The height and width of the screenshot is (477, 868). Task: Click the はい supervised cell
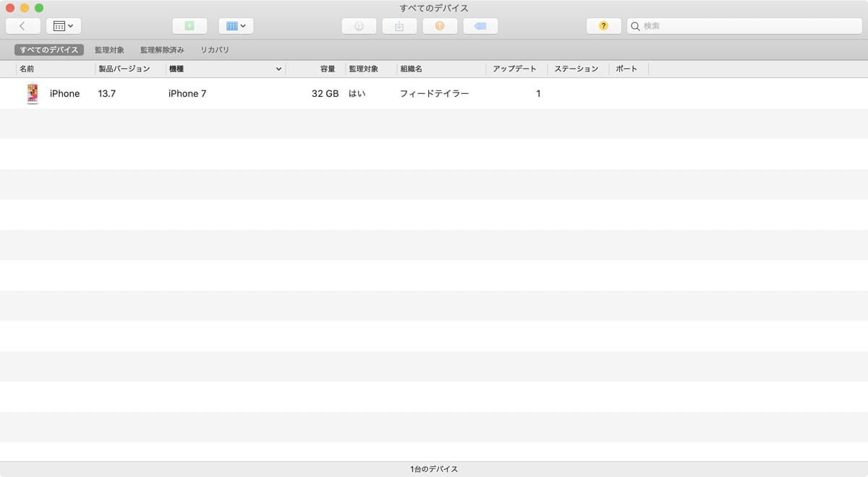[357, 94]
